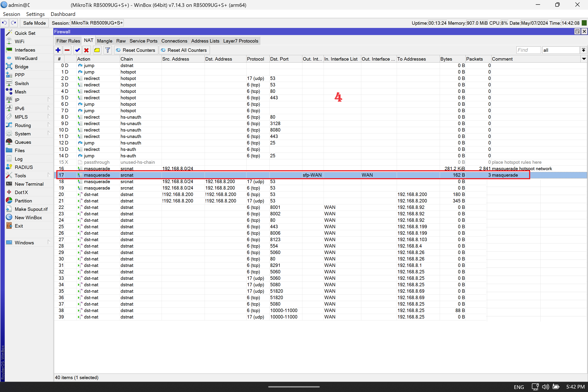Open the Files list
Image resolution: width=588 pixels, height=392 pixels.
(x=20, y=150)
